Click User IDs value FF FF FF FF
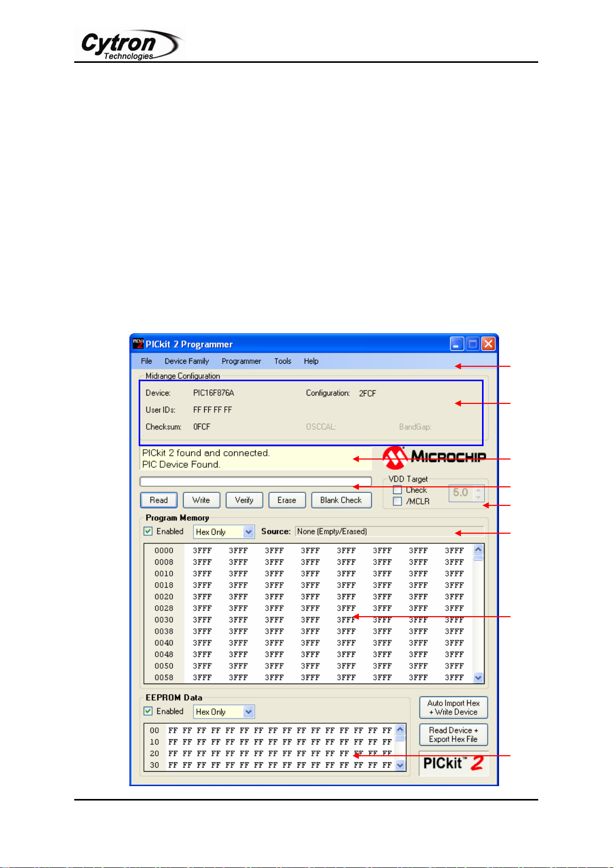 (212, 410)
